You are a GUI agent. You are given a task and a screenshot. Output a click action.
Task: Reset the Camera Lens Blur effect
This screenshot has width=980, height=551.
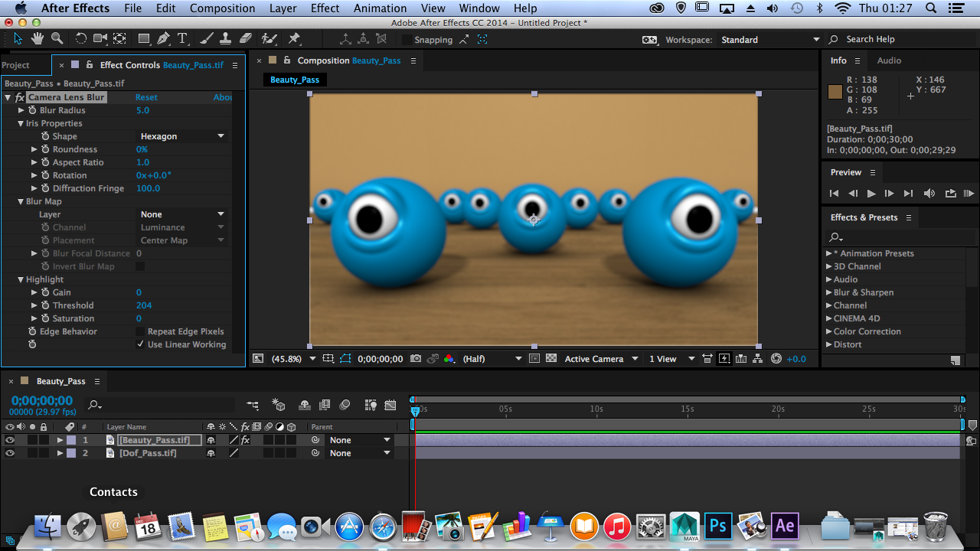pyautogui.click(x=146, y=97)
